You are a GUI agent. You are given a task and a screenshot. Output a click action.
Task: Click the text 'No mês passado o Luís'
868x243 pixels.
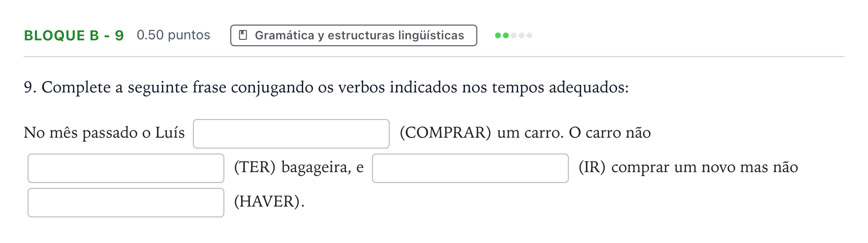tap(104, 133)
